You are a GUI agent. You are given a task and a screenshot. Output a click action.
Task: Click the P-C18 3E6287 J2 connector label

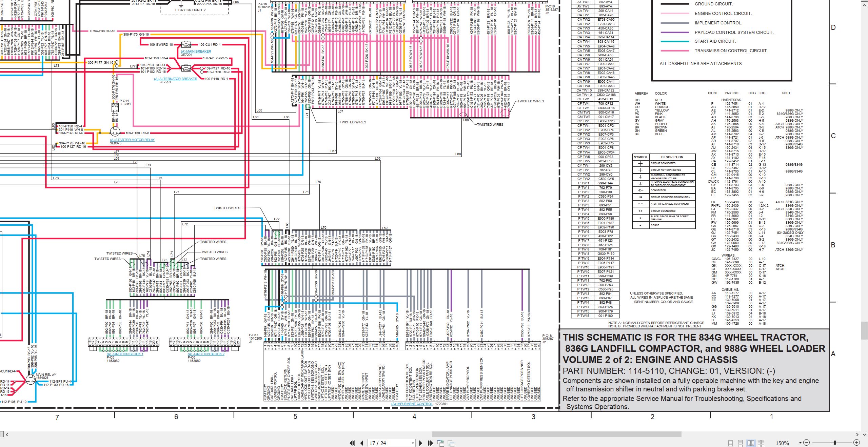(547, 339)
